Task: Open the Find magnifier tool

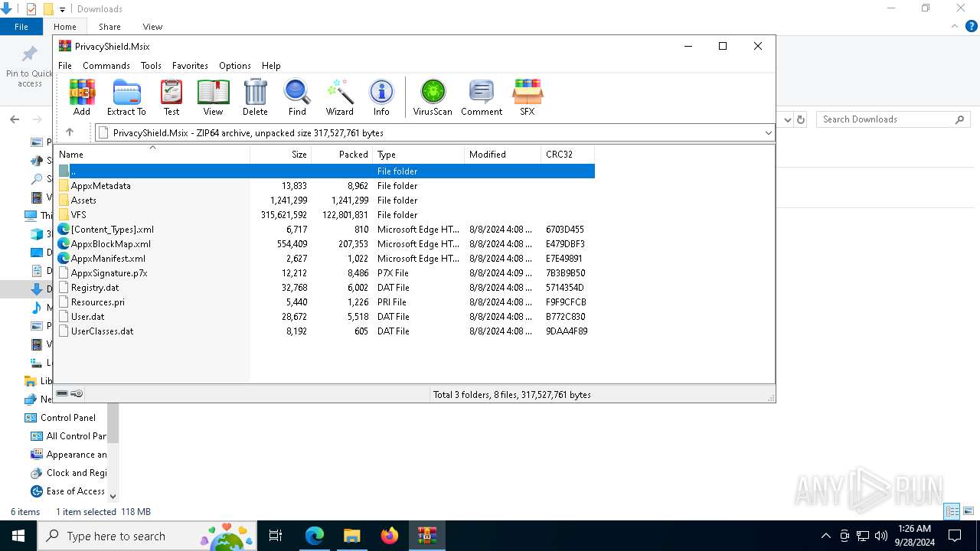Action: click(297, 97)
